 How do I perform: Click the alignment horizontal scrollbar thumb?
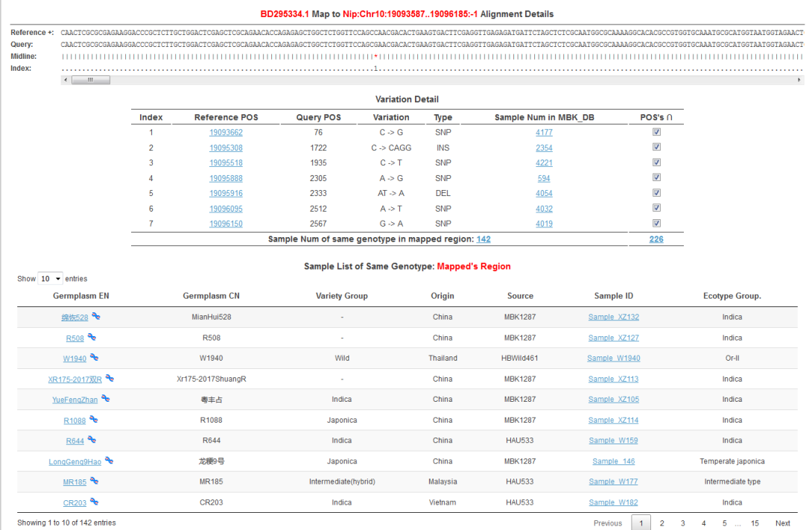91,80
